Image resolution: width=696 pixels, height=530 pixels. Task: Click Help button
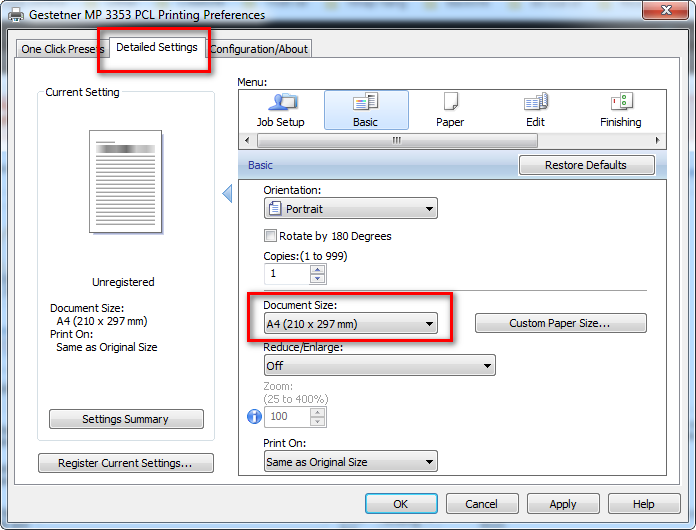(x=644, y=504)
